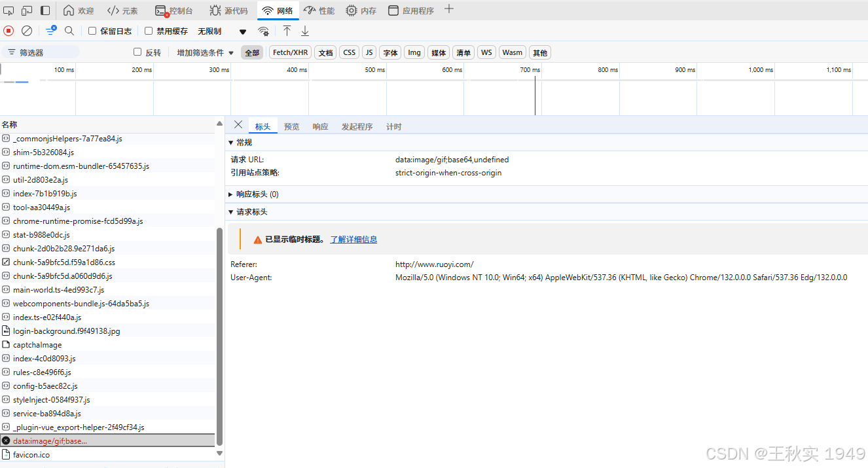Click the CSS file icon of chunk-5a9bfc5d.f59a1d86.css
The image size is (868, 468).
(6, 262)
